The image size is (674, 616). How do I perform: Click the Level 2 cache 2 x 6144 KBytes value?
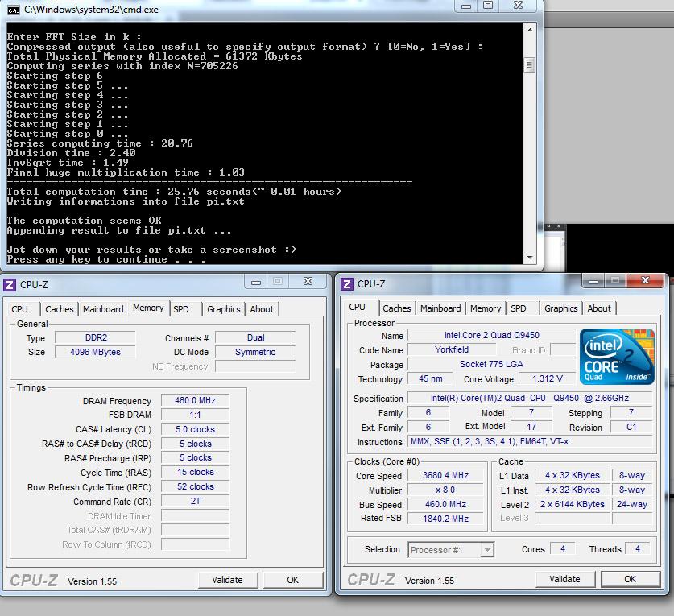(572, 504)
